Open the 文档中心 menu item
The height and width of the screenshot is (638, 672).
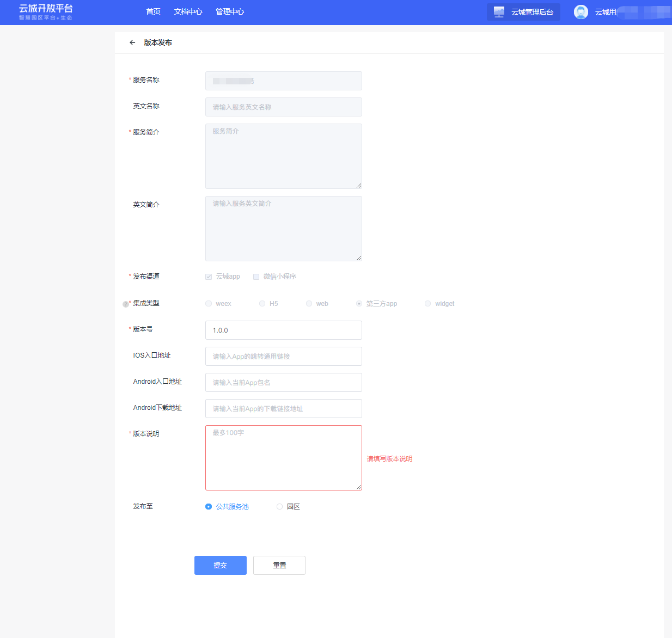click(x=188, y=12)
